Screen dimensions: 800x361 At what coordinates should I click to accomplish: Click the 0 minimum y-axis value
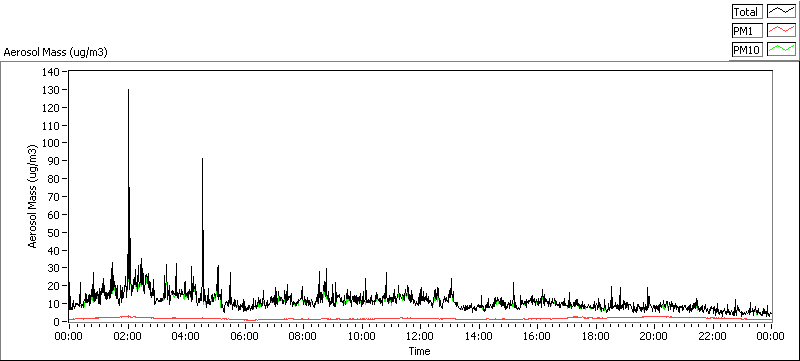point(59,322)
